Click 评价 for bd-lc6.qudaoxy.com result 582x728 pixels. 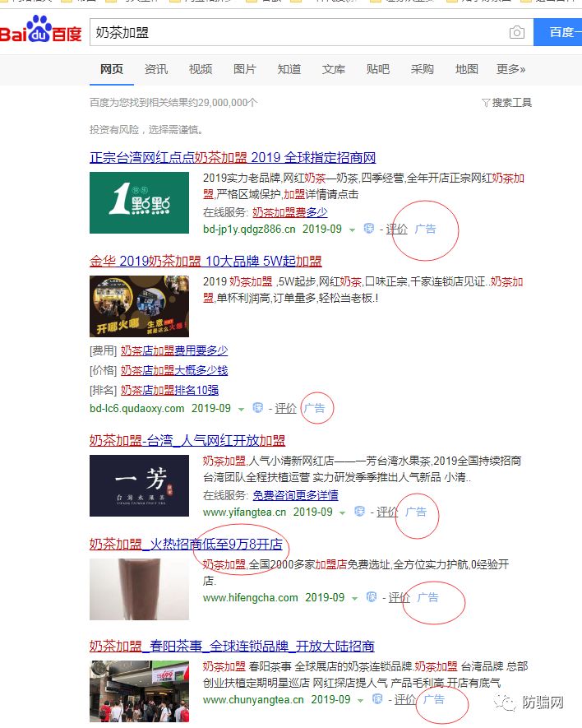coord(285,409)
